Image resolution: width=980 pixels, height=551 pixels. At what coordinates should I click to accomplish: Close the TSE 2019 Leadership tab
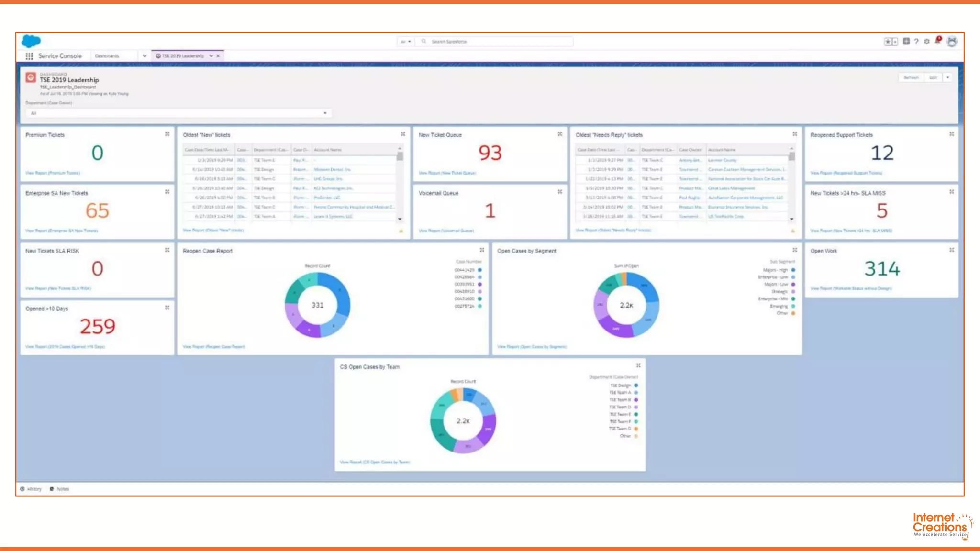[218, 56]
